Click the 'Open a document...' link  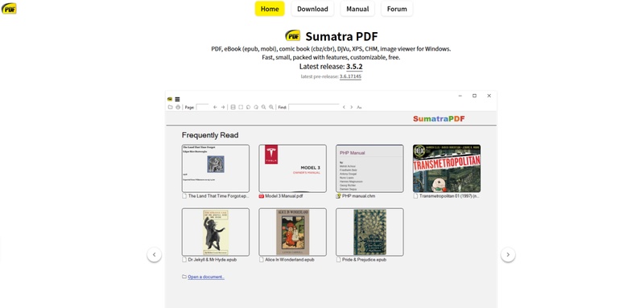coord(206,277)
